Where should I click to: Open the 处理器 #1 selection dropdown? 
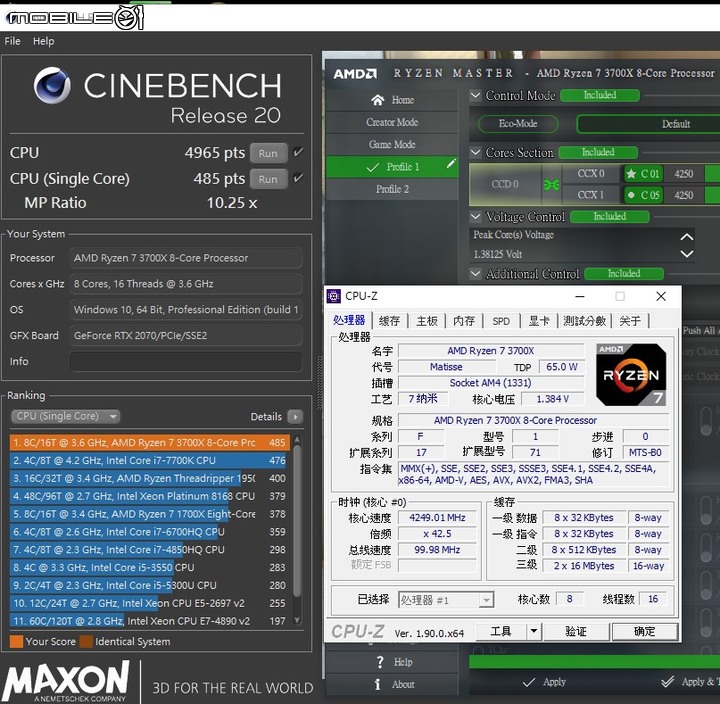pos(446,600)
